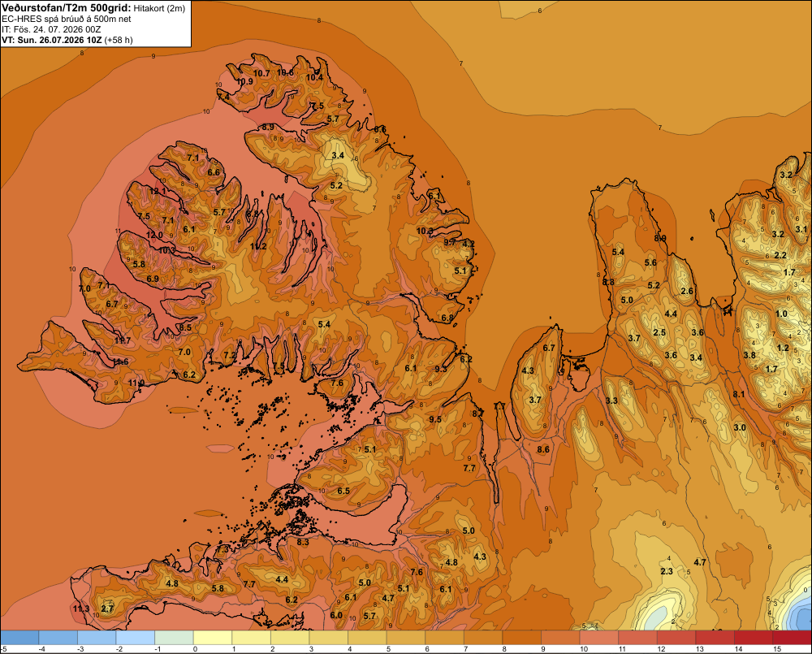Select the 1.0 temperature label on mountains
This screenshot has height=654, width=812.
(781, 314)
